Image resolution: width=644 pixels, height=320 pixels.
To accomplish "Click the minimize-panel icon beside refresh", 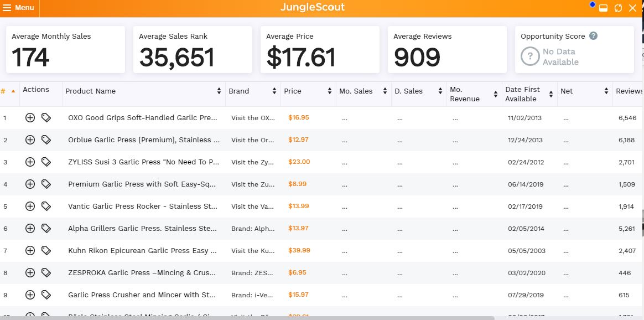I will (x=604, y=8).
